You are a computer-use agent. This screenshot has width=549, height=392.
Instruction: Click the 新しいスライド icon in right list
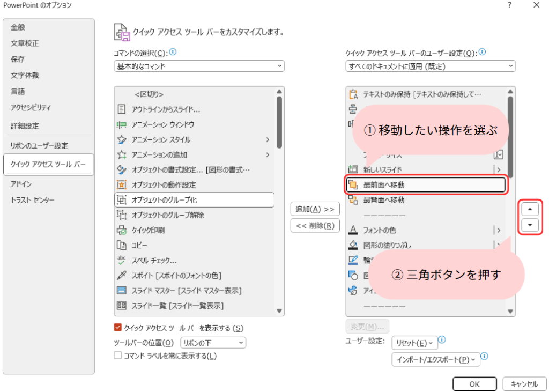[x=353, y=169]
